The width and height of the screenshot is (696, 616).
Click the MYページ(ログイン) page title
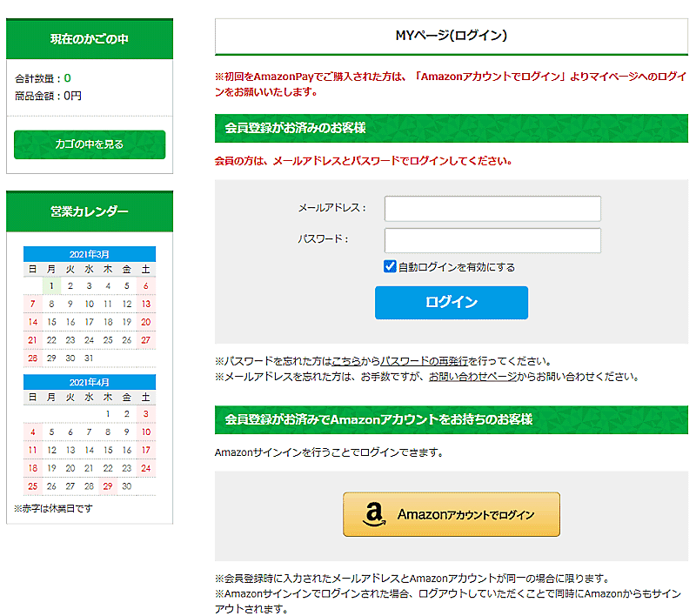451,36
